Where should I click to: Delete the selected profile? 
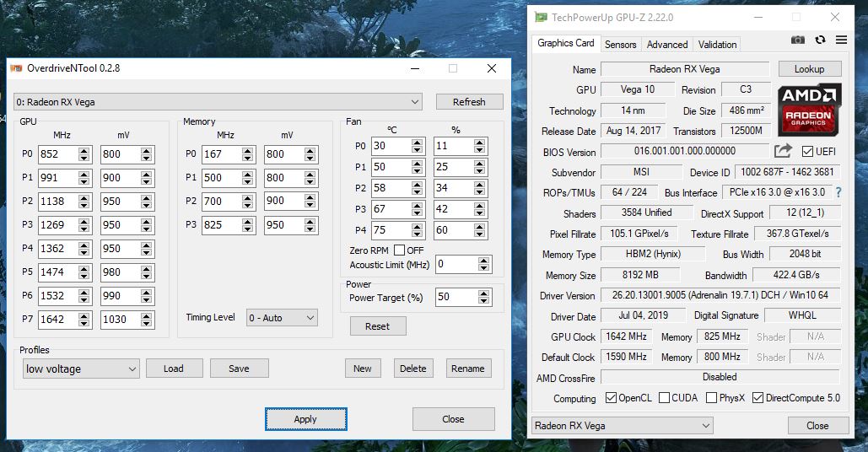coord(413,369)
